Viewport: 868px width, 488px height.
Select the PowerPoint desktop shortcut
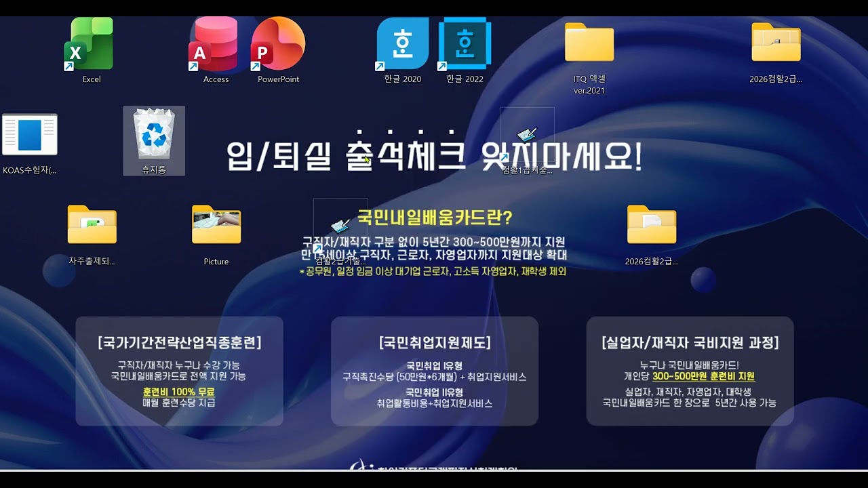(x=278, y=45)
